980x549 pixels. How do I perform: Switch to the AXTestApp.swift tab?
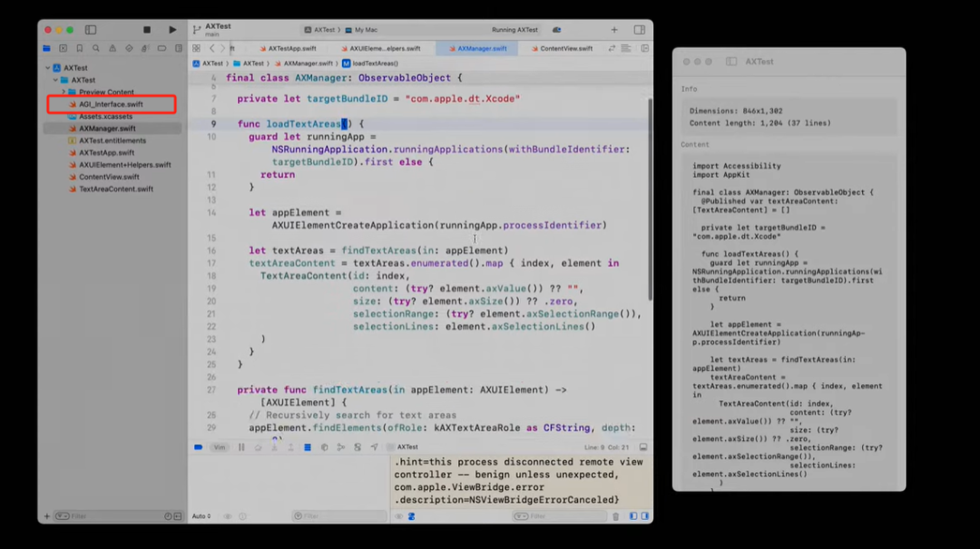point(289,48)
